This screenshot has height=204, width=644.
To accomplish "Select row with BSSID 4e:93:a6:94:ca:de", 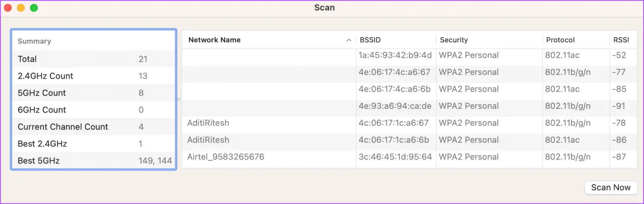I will point(410,106).
